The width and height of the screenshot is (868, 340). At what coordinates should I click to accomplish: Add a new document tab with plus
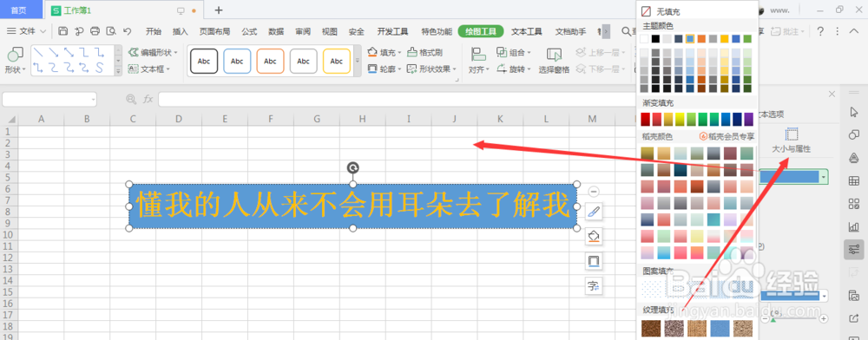point(219,10)
